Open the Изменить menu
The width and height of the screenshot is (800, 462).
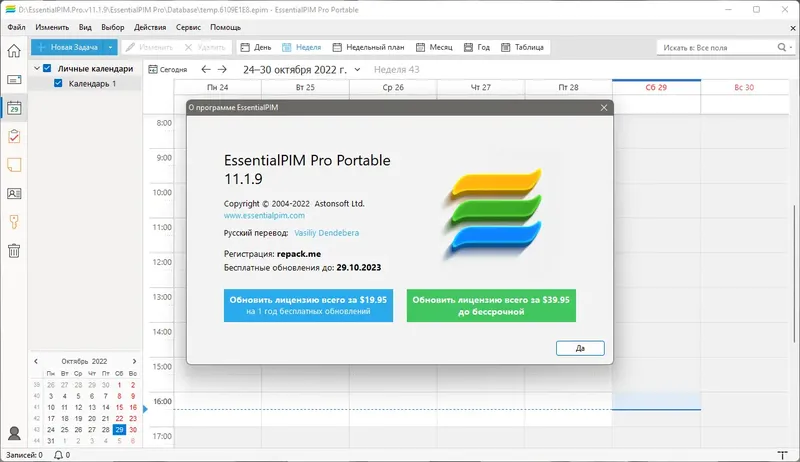52,28
